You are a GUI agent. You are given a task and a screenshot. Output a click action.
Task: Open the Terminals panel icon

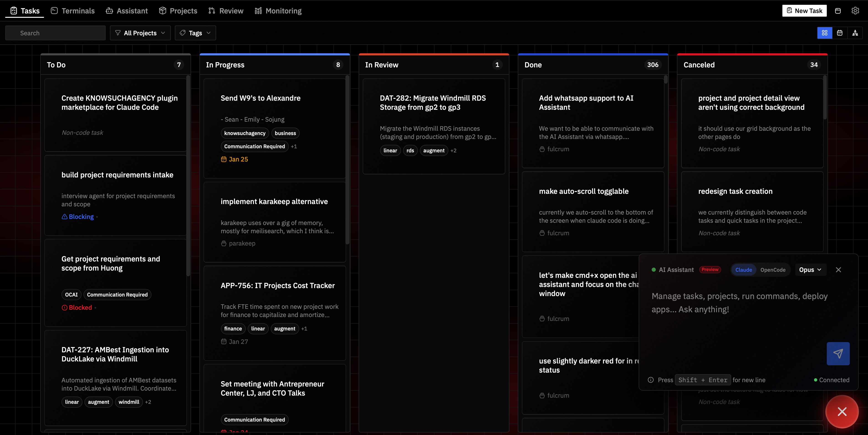point(54,10)
